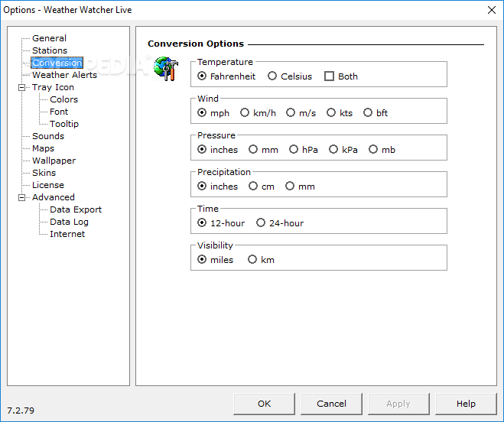This screenshot has height=422, width=504.
Task: Collapse the Tray Icon tree node
Action: coord(22,87)
